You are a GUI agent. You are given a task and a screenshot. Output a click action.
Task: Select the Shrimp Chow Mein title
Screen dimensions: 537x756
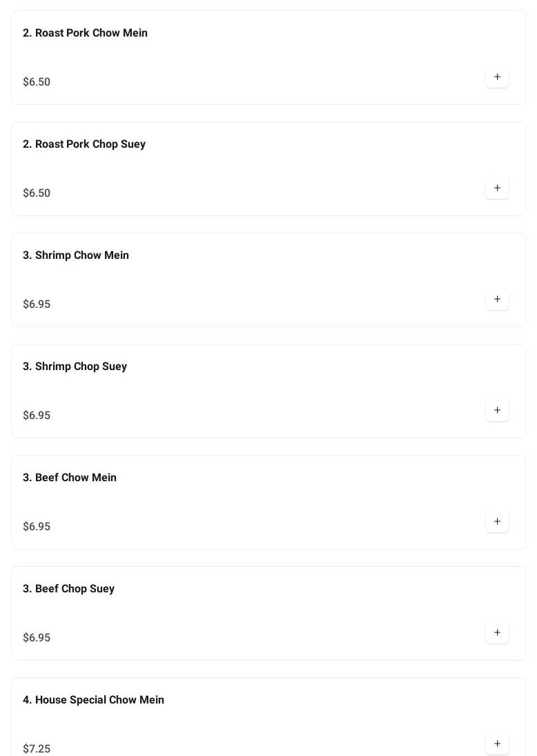[x=76, y=255]
